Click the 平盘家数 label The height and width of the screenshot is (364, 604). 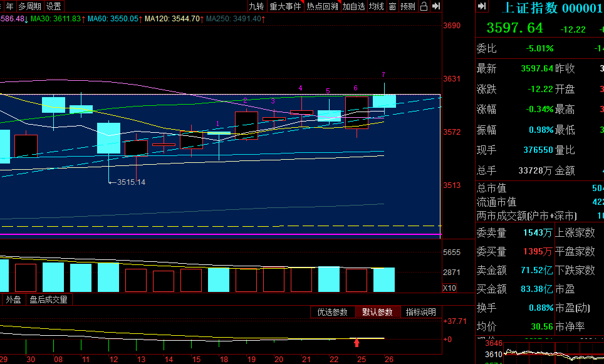click(x=575, y=251)
